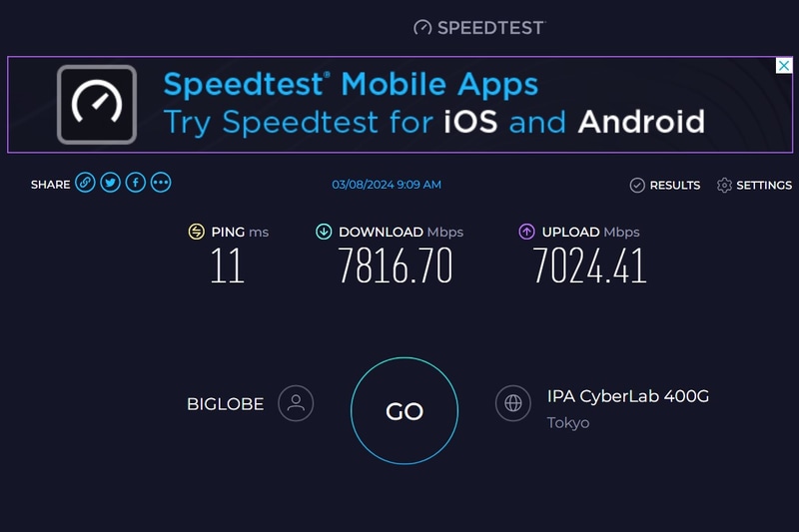Share result on Twitter

coord(111,184)
